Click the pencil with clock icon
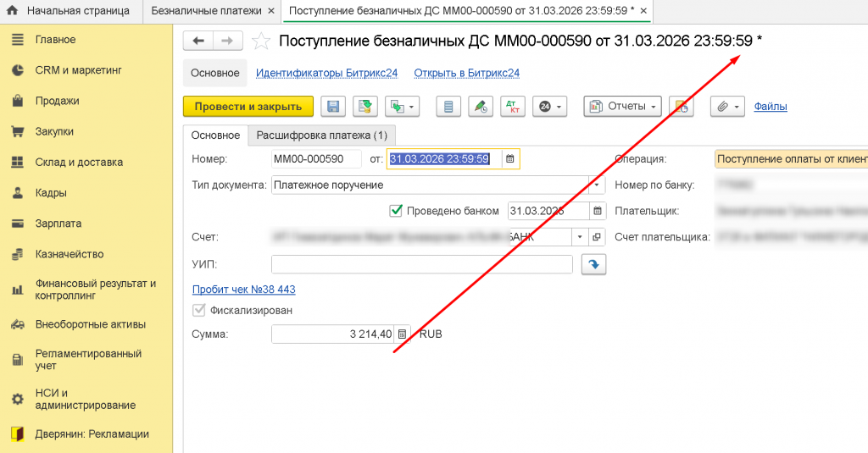Screen dimensions: 868x453 (x=481, y=106)
